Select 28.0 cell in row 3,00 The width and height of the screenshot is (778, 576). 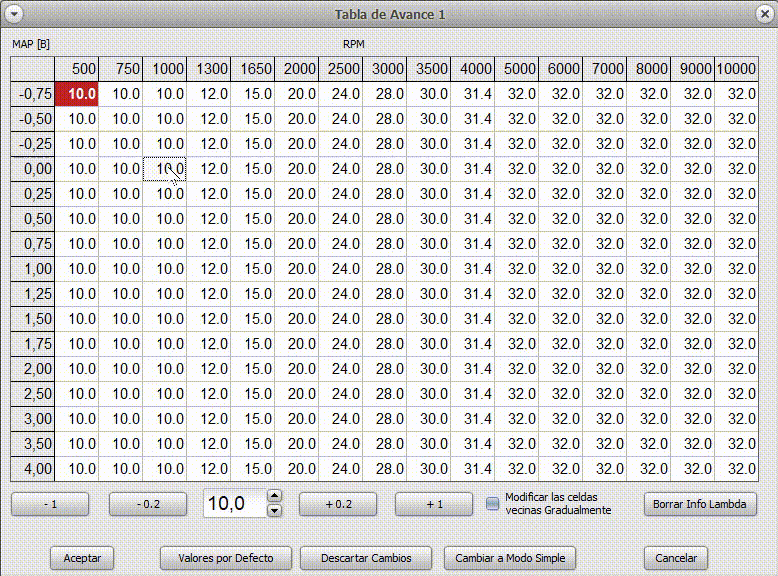tap(385, 419)
